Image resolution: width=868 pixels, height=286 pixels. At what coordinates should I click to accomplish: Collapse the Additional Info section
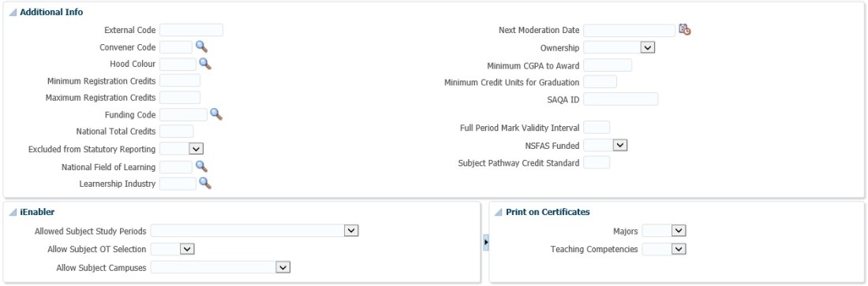click(13, 12)
